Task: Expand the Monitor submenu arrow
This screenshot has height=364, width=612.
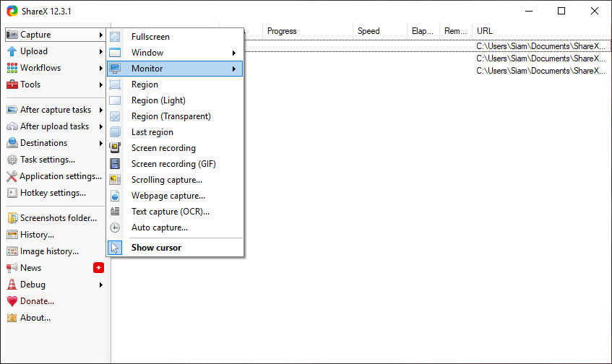Action: pos(234,69)
